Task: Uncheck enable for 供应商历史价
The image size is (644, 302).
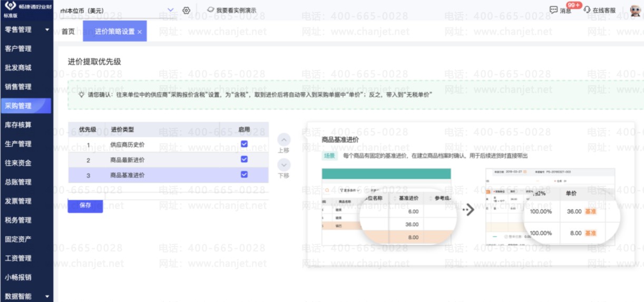Action: (x=244, y=144)
